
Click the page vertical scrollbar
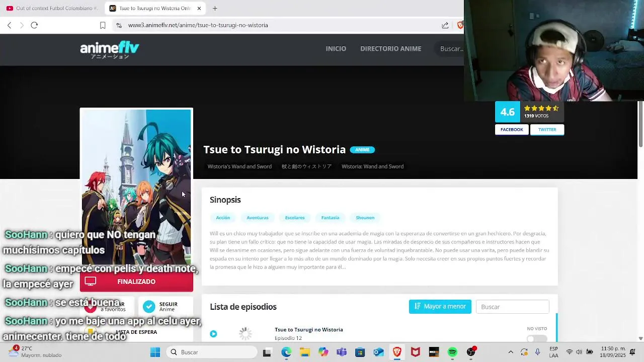coord(640,124)
